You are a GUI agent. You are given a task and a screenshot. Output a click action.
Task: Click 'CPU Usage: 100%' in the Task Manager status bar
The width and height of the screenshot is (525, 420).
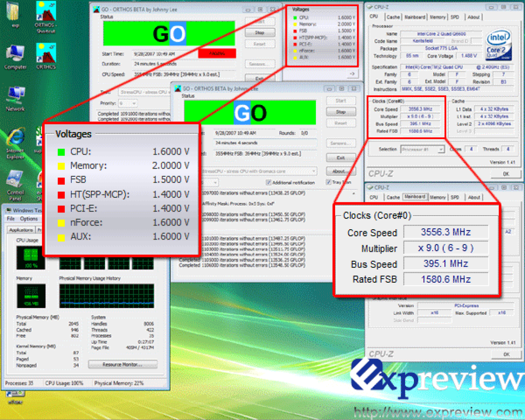pyautogui.click(x=64, y=383)
